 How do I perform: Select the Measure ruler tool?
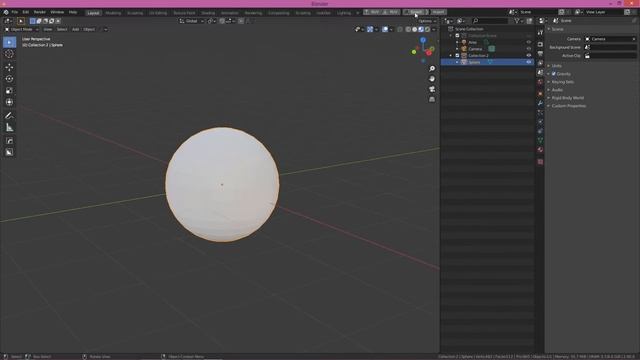pos(9,128)
